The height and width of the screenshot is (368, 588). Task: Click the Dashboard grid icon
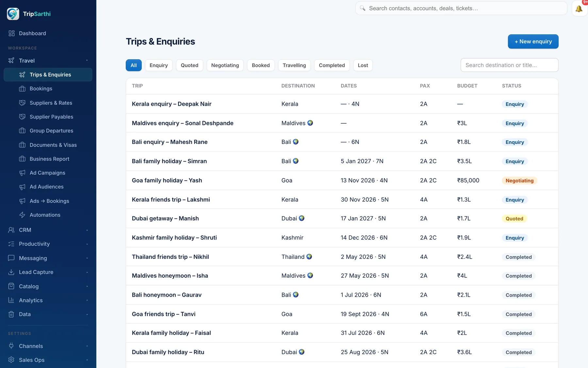point(11,33)
